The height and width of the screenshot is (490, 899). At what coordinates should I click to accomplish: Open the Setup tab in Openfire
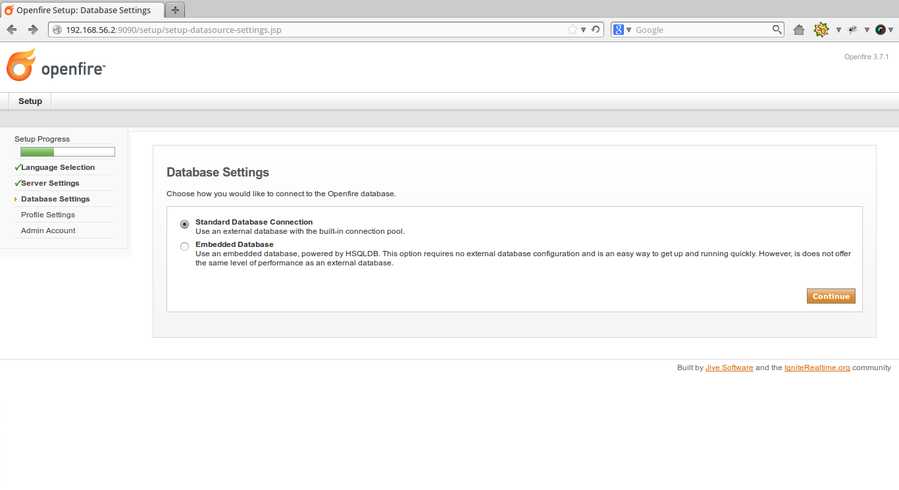[30, 101]
